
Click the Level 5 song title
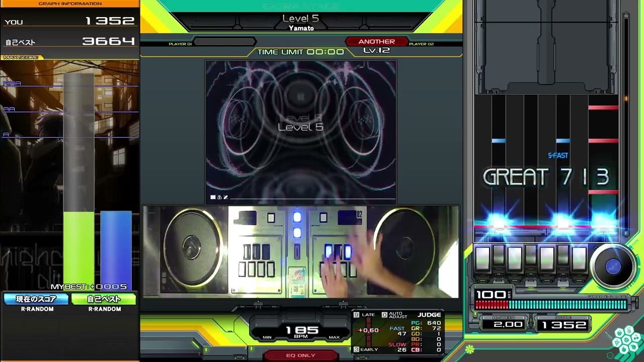300,19
